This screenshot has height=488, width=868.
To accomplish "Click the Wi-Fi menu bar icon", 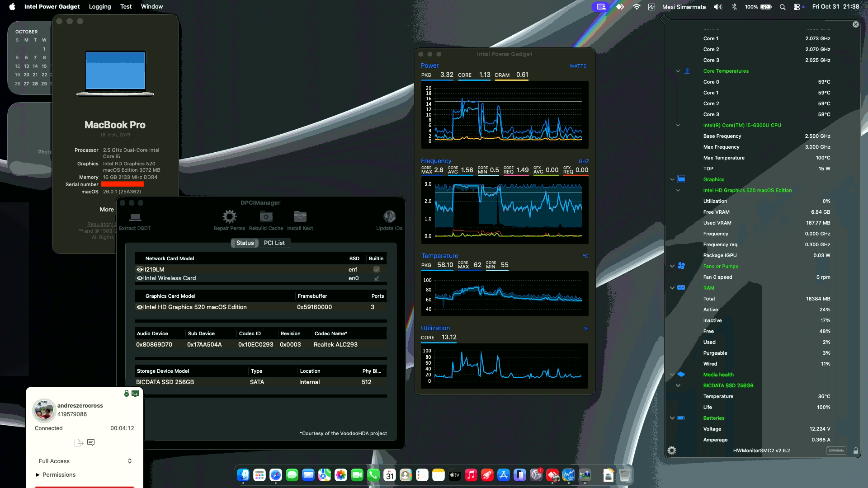I will tap(637, 6).
